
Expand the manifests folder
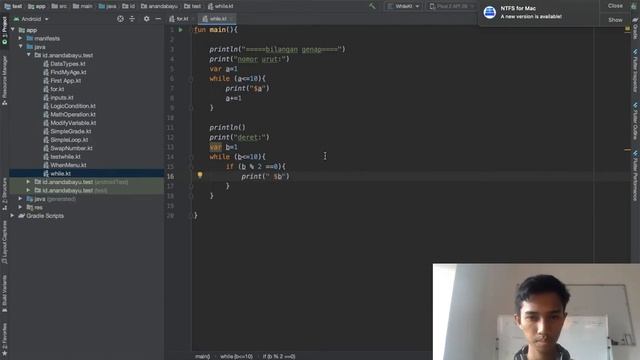(20, 38)
